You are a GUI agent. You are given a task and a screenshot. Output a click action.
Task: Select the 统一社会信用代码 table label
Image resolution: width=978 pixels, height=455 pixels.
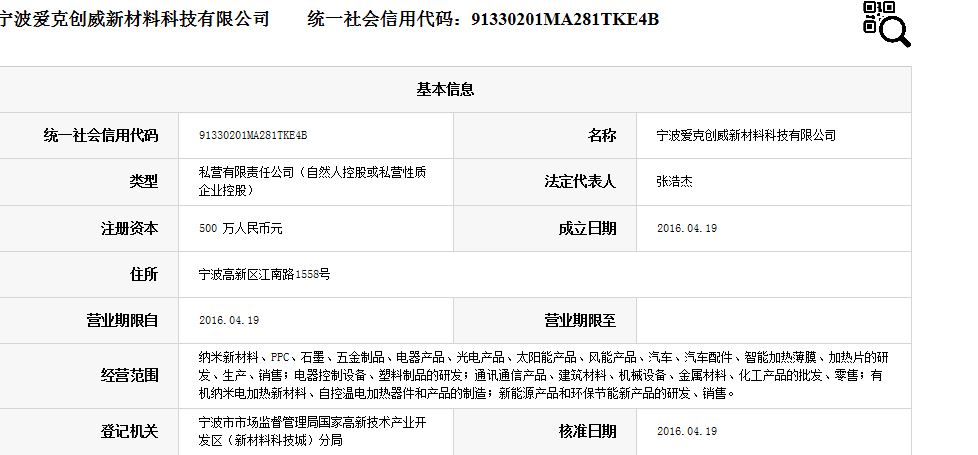click(x=100, y=135)
